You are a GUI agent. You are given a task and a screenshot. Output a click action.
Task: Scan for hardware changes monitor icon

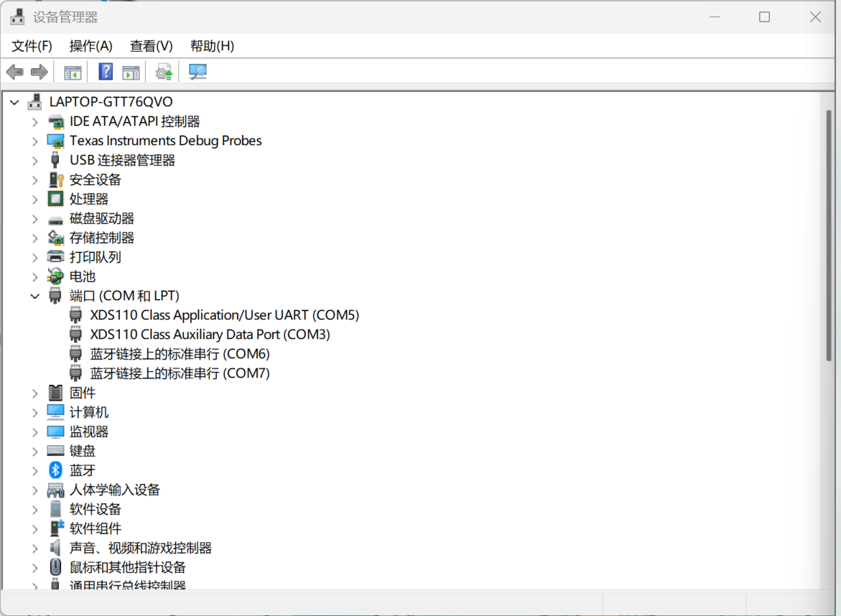198,72
